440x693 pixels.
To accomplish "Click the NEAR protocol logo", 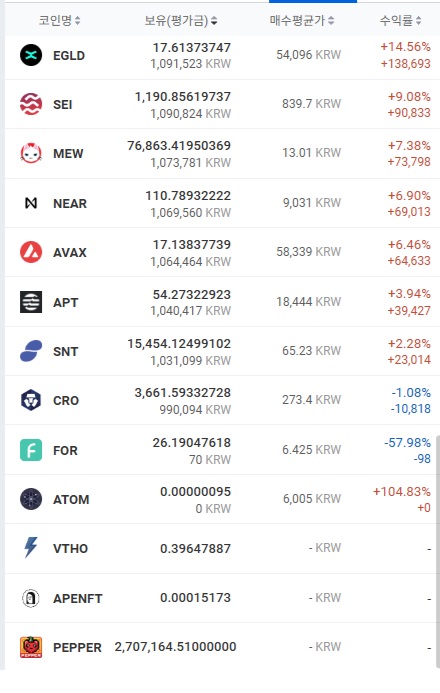I will point(31,203).
